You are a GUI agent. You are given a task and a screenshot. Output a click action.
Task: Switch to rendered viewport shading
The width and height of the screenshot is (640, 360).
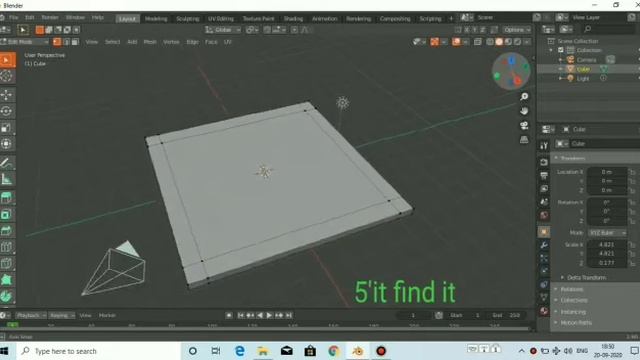(x=518, y=42)
